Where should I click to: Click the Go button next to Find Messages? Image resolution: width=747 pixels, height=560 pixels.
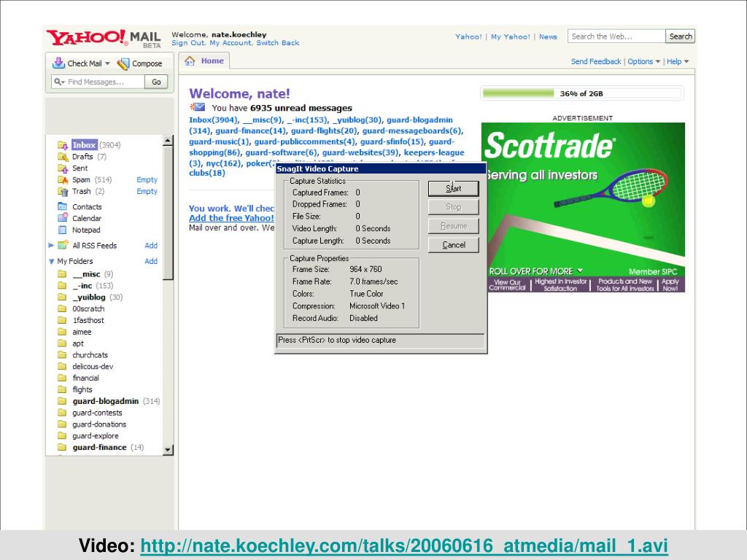(156, 82)
